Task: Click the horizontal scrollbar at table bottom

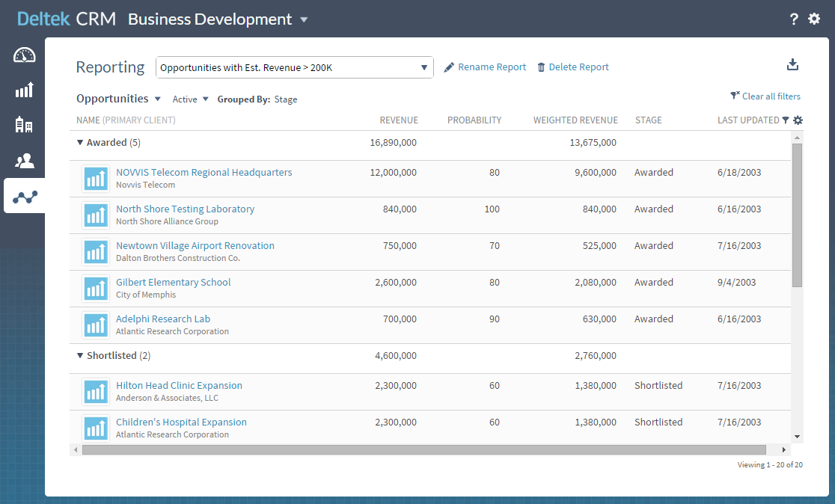Action: tap(423, 450)
